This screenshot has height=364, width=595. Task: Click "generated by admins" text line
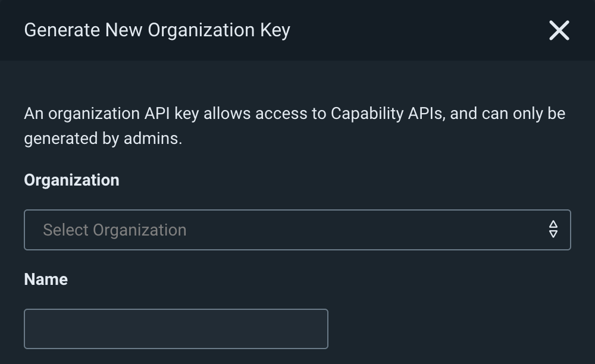pyautogui.click(x=102, y=139)
